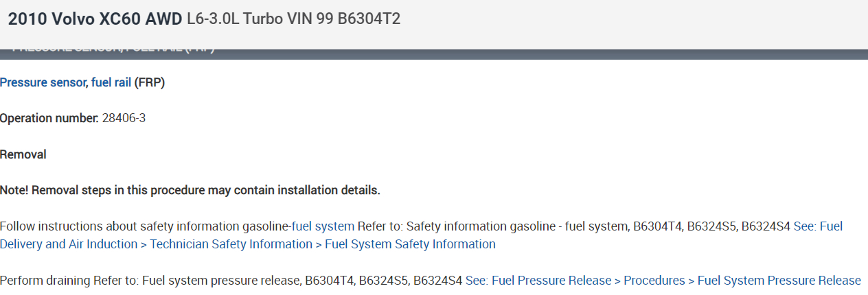Click the "2010 Volvo XC60 AWD" vehicle title
This screenshot has width=868, height=295.
[95, 19]
